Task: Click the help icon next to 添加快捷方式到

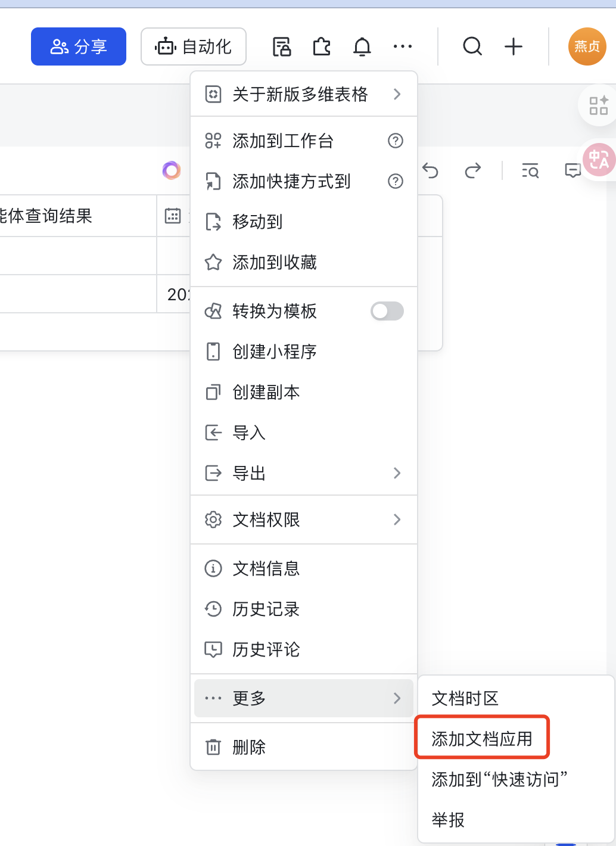Action: [396, 181]
